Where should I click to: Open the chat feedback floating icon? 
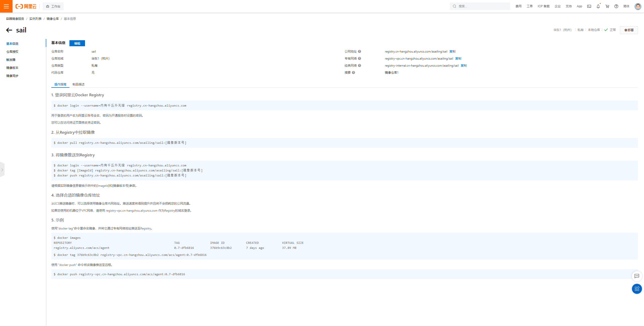pyautogui.click(x=637, y=276)
